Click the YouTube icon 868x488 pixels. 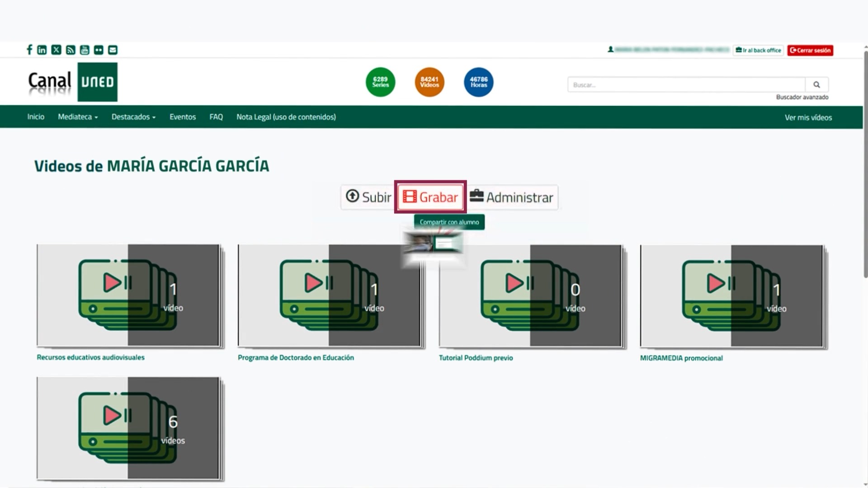pos(85,50)
